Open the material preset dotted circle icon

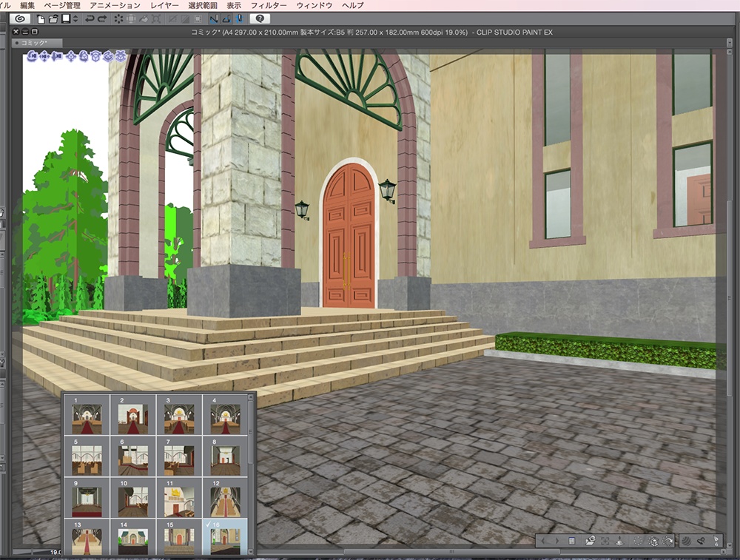[638, 541]
